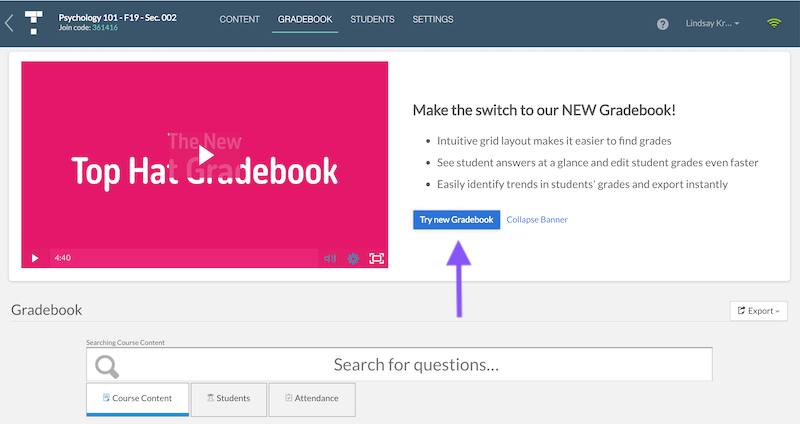Enter fullscreen mode on video
This screenshot has height=424, width=800.
[376, 258]
